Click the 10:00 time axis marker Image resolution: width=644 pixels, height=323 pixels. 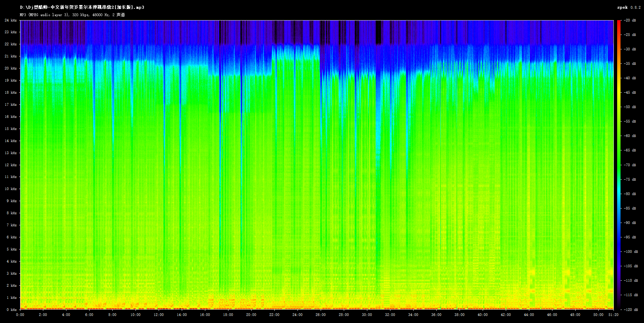click(136, 315)
